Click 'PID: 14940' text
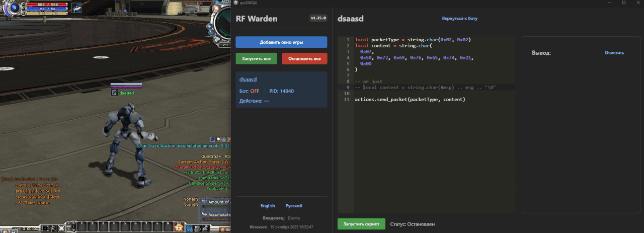Screen dimensions: 644x233 (282, 91)
